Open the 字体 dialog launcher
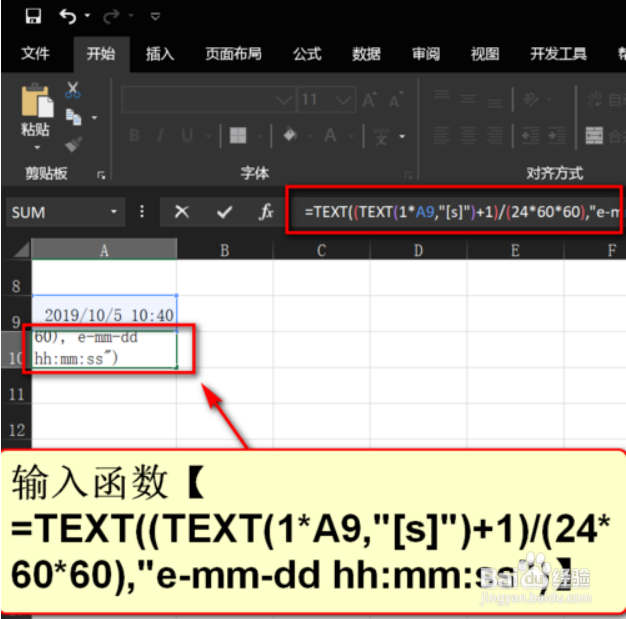This screenshot has height=619, width=626. click(x=408, y=175)
